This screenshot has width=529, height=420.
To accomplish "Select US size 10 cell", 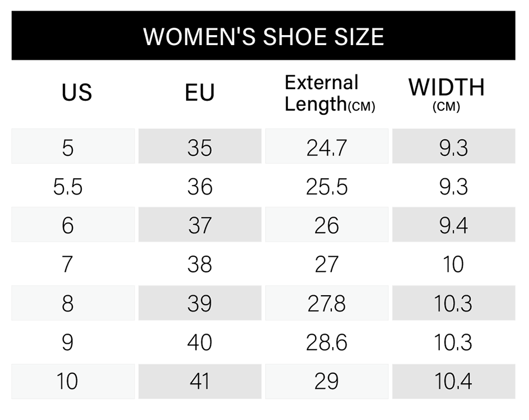I will 73,382.
